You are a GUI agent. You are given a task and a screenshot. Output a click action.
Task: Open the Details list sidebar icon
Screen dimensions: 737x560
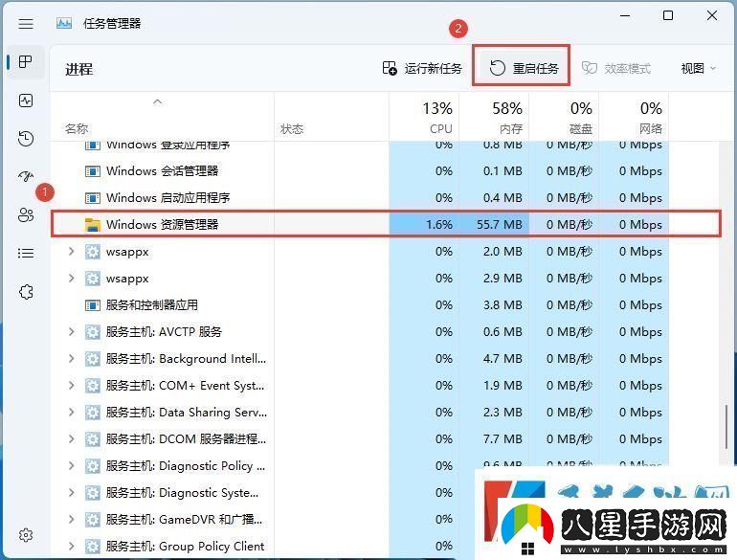tap(26, 254)
